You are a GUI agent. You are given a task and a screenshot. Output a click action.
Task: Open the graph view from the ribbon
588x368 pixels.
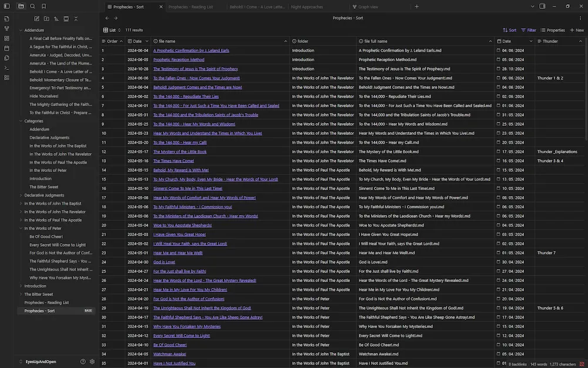pos(7,29)
